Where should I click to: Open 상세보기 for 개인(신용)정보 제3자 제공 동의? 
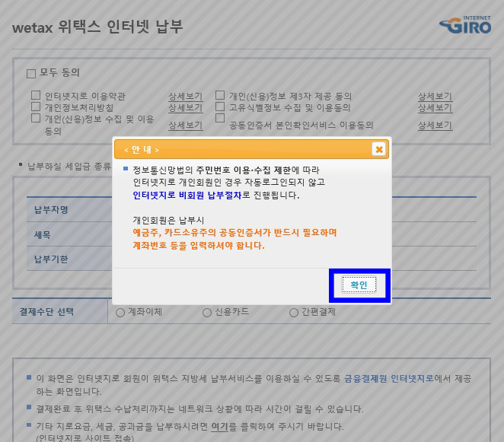coord(435,96)
